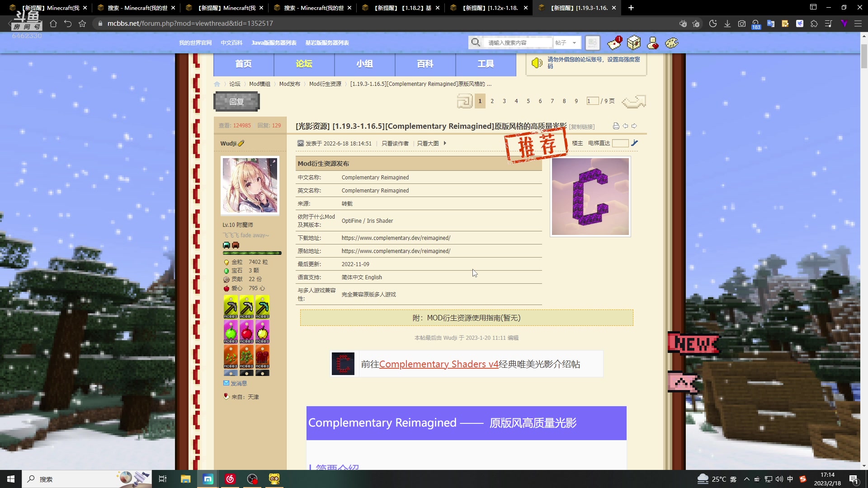The height and width of the screenshot is (488, 868).
Task: Open the puzzle-piece extensions menu
Action: [x=814, y=23]
